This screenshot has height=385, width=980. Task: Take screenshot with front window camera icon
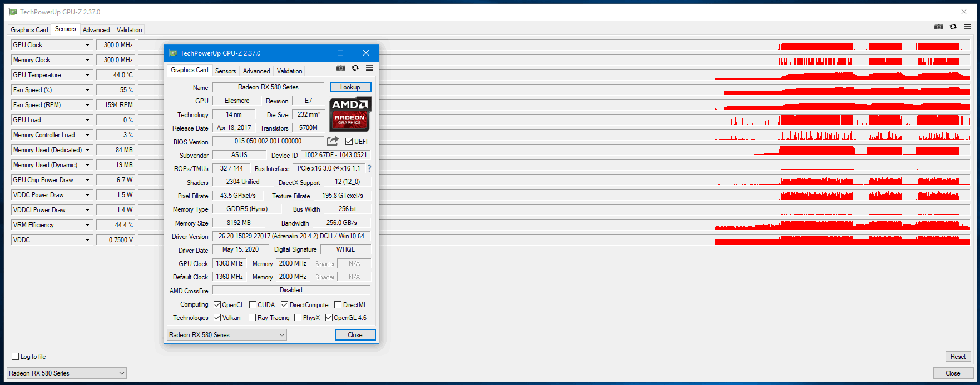tap(341, 68)
